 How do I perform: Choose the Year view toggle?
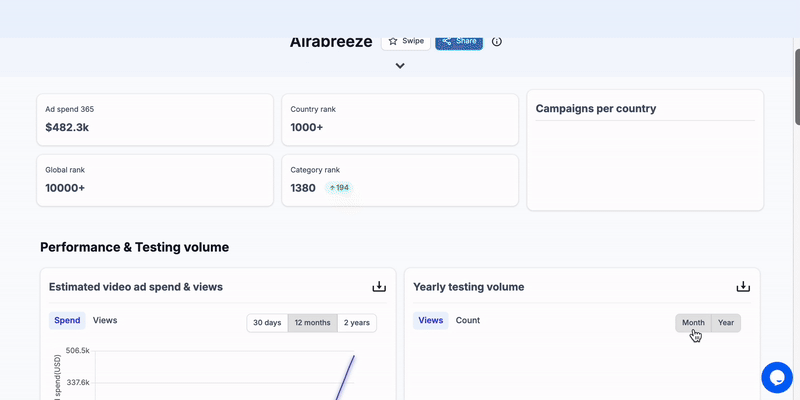pos(726,323)
